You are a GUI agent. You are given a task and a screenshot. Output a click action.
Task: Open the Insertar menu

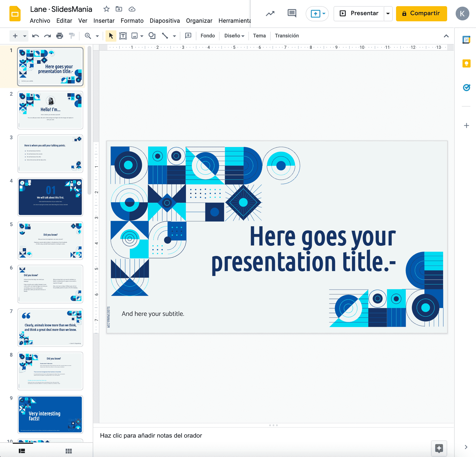(104, 21)
